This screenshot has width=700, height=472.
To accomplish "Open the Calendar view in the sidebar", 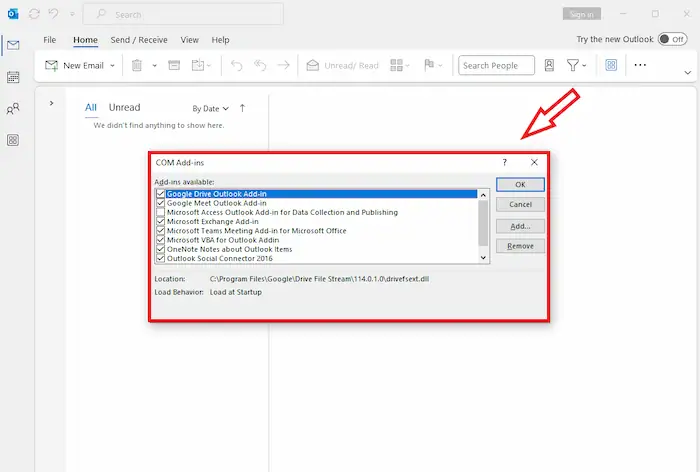I will coord(13,77).
